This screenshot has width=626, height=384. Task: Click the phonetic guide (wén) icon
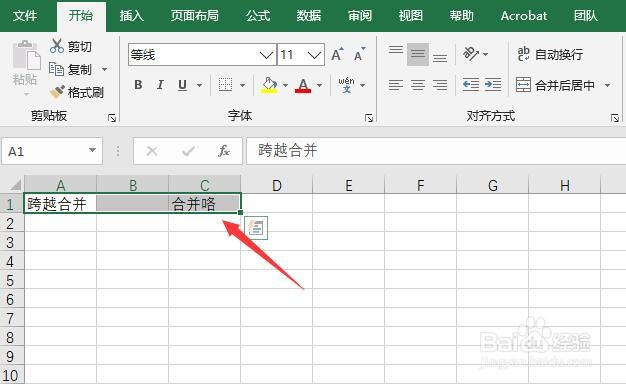point(346,85)
